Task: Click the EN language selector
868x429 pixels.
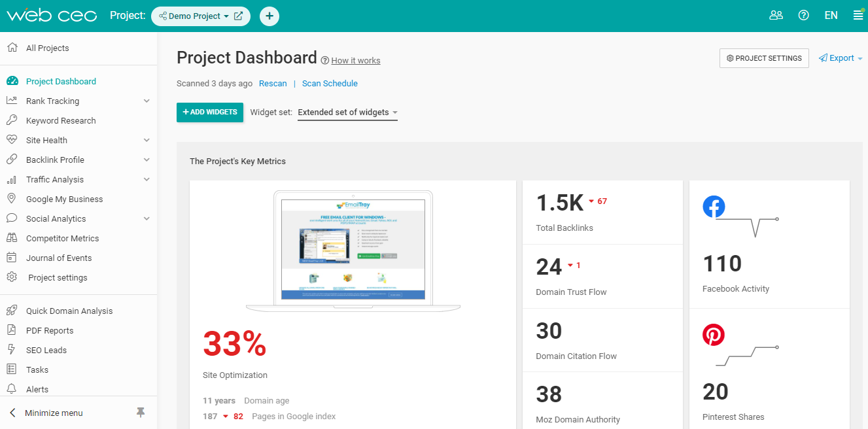Action: (x=831, y=14)
